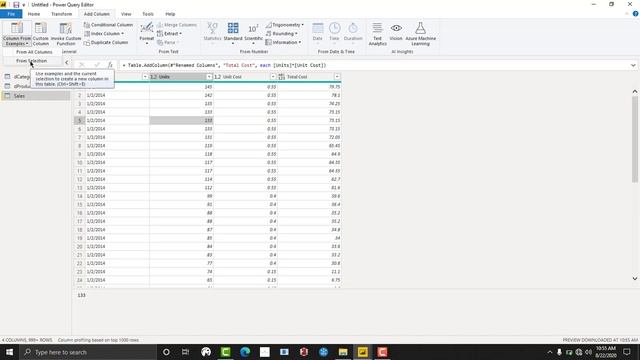Click the vertical scrollbar thumb of the table

click(635, 139)
